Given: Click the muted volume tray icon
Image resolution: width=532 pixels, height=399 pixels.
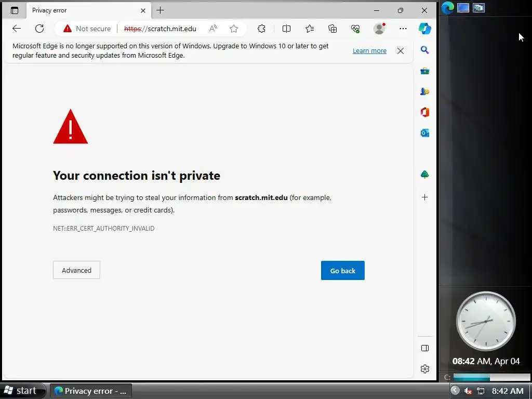Looking at the screenshot, I should click(468, 391).
